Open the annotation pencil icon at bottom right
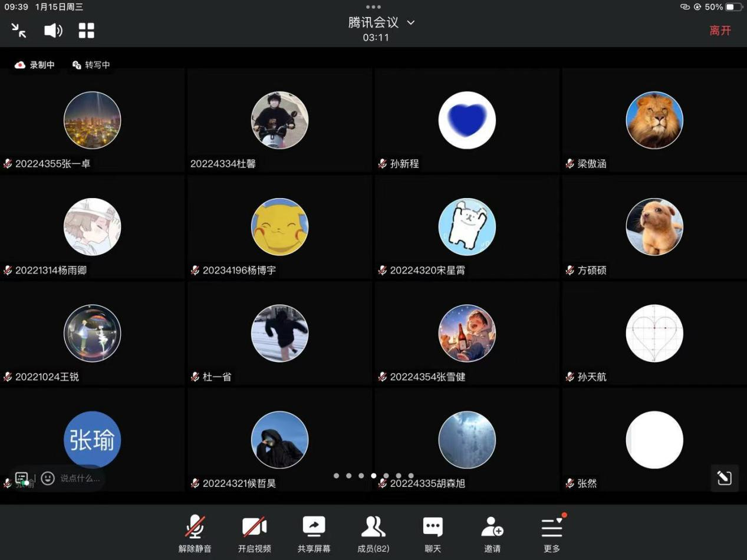 point(724,477)
